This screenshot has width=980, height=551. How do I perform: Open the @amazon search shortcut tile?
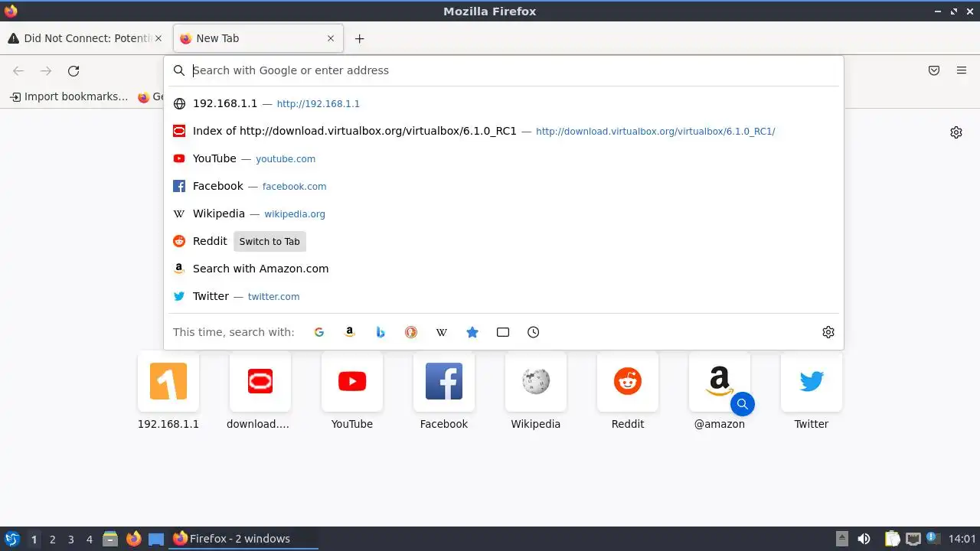pos(720,381)
